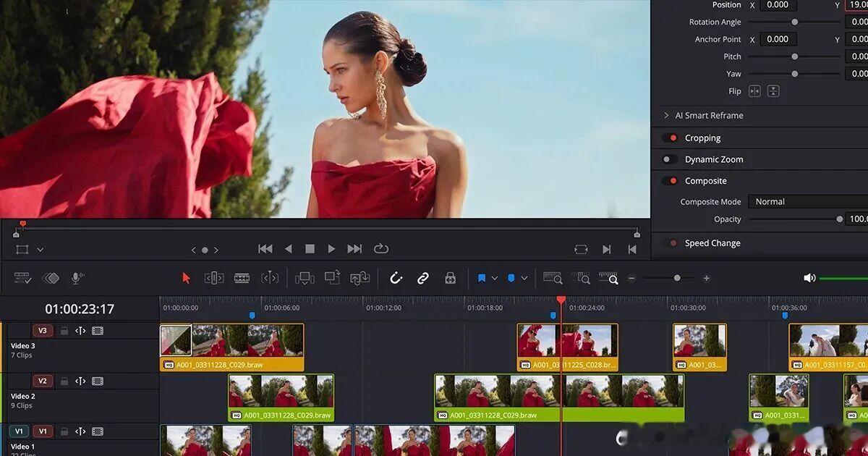Disable Video 2 track filmstrip icon
Viewport: 868px width, 456px height.
(98, 381)
